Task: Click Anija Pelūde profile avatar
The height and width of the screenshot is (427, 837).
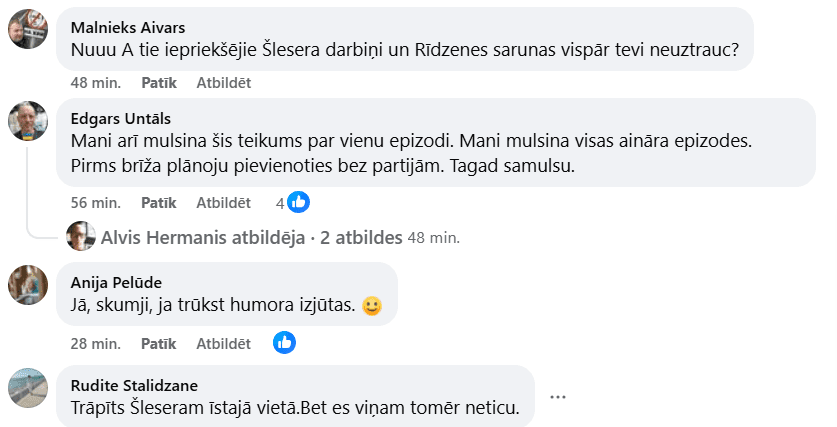Action: (28, 284)
